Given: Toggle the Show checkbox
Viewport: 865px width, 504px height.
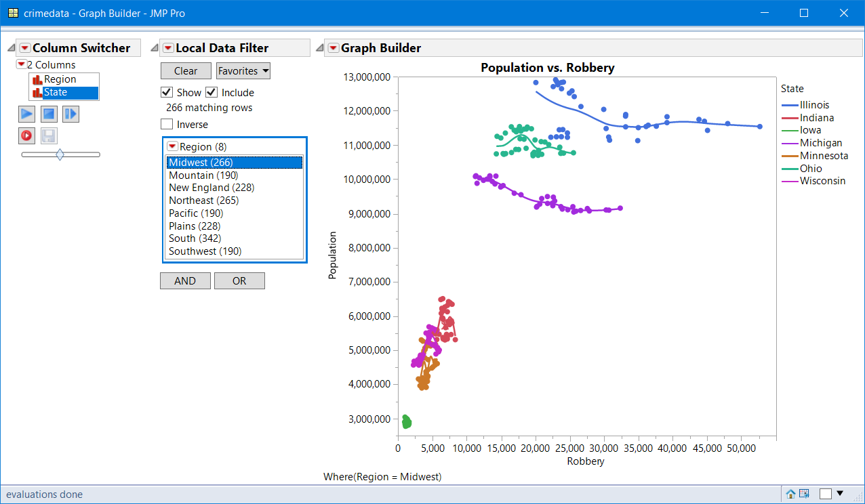Looking at the screenshot, I should pos(166,92).
